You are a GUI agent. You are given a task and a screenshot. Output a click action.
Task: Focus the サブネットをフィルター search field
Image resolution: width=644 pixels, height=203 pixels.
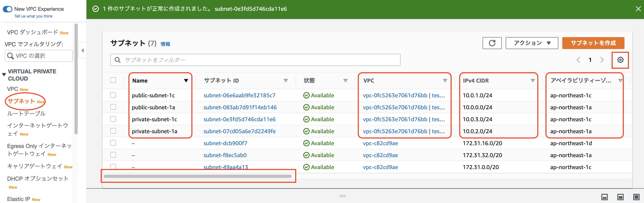(255, 60)
